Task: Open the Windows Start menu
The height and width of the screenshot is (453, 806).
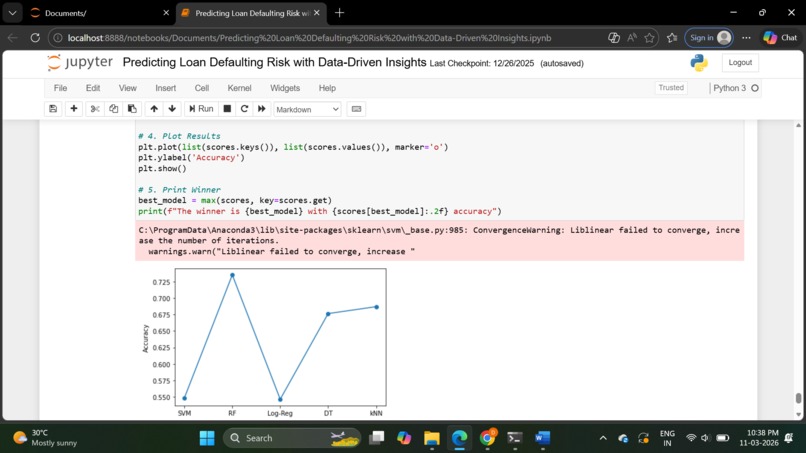Action: pos(207,438)
